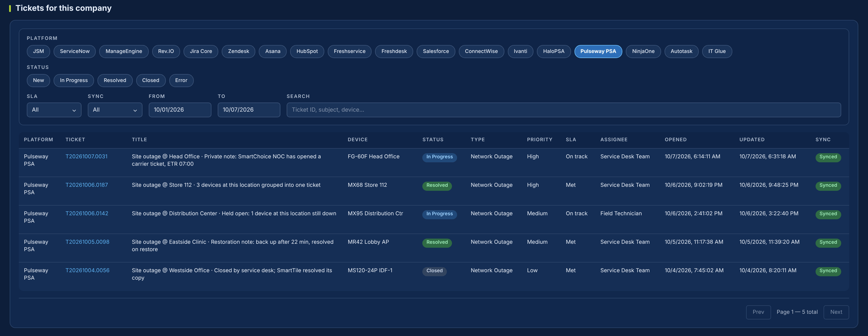Open ticket T20261006.0187
868x336 pixels.
[87, 185]
